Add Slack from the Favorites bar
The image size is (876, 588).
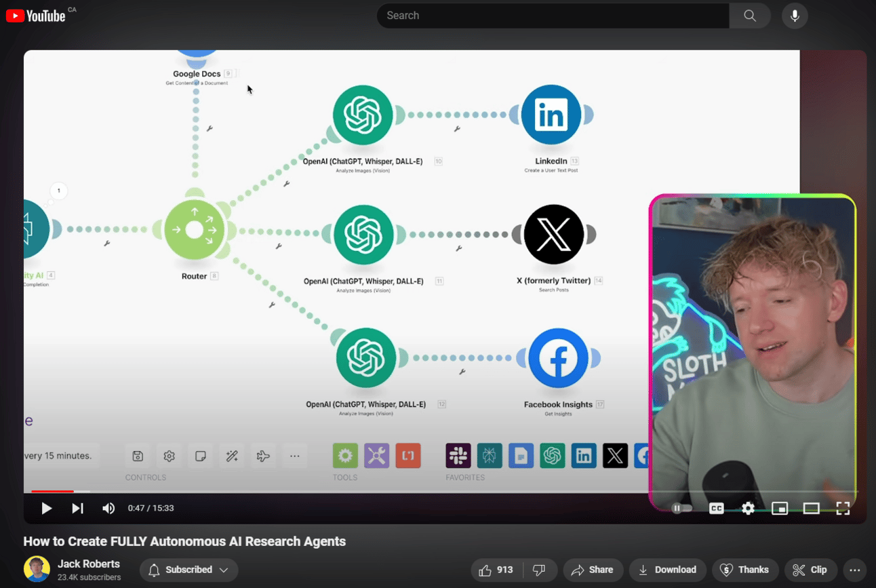click(x=458, y=456)
